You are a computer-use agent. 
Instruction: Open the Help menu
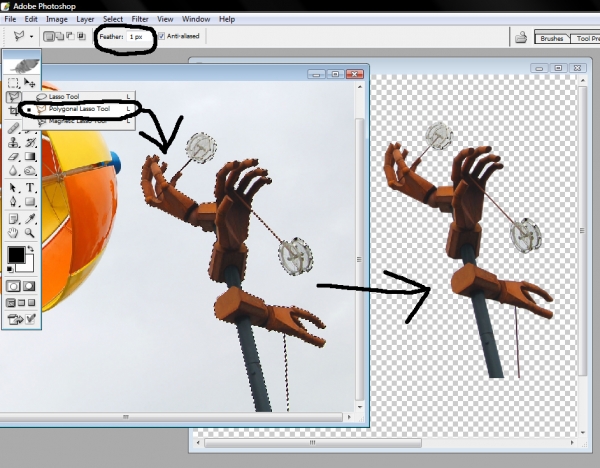[x=227, y=19]
